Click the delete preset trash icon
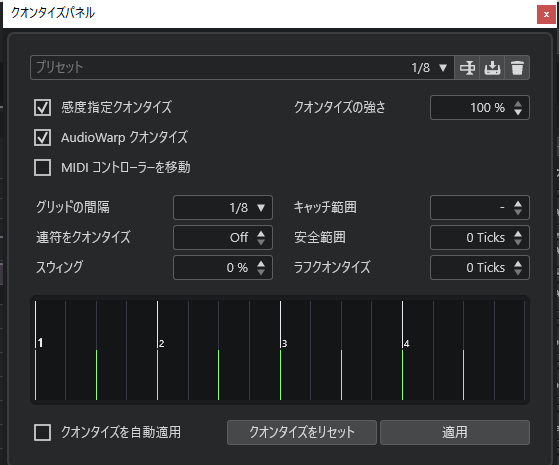This screenshot has height=465, width=559. pos(517,67)
